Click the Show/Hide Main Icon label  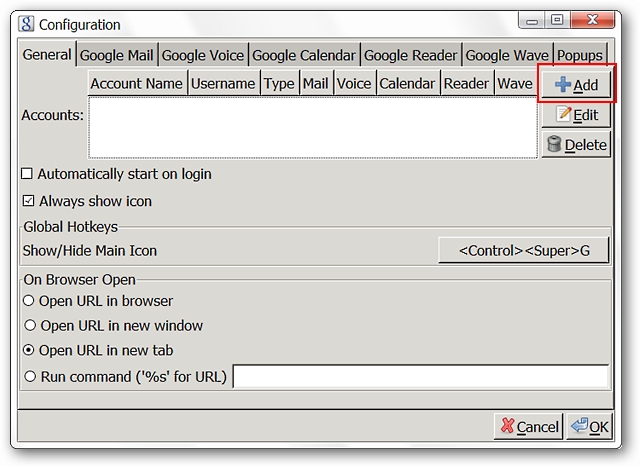(90, 250)
